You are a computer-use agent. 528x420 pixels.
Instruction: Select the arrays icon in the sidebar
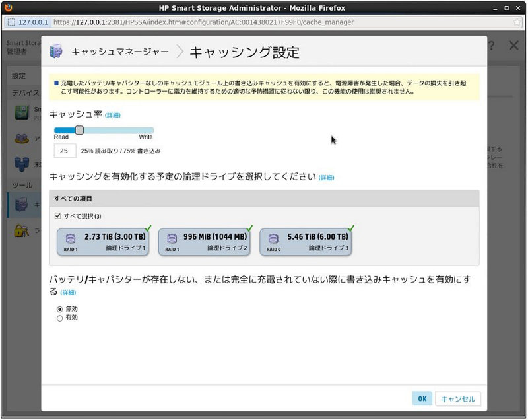tap(22, 139)
